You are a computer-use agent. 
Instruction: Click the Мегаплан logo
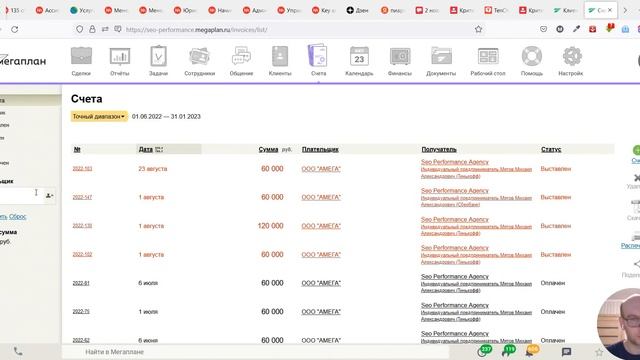23,61
